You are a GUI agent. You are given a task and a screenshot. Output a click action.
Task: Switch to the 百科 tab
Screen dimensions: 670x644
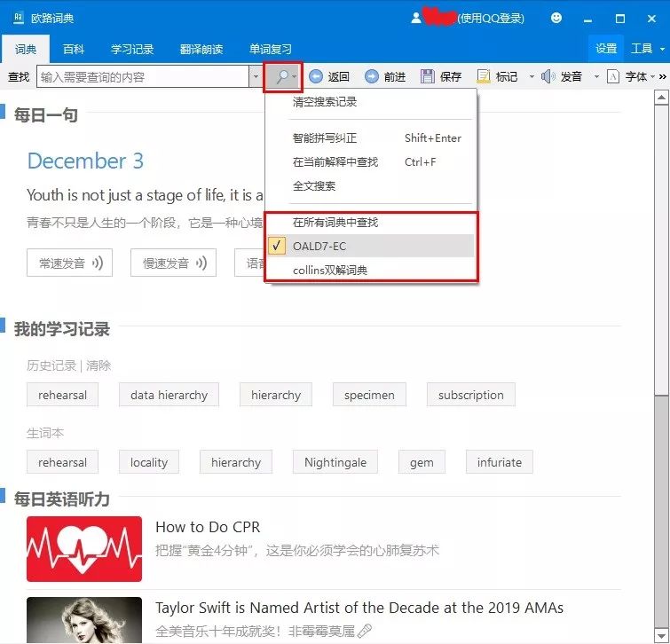pyautogui.click(x=74, y=50)
